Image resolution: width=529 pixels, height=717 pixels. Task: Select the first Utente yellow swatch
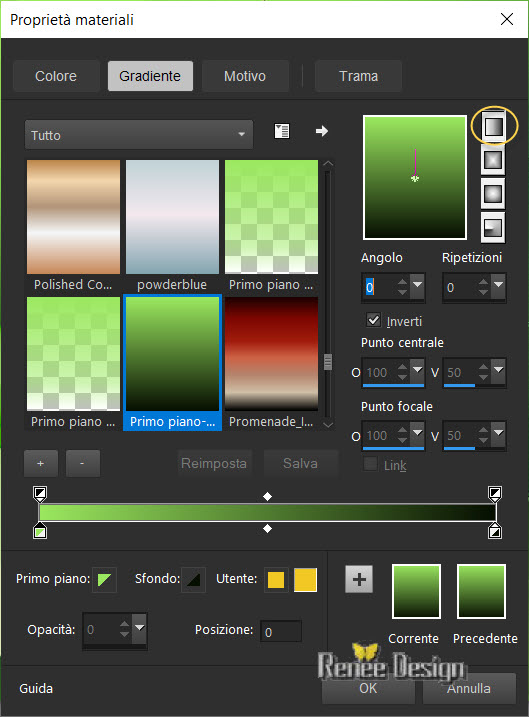pyautogui.click(x=276, y=580)
